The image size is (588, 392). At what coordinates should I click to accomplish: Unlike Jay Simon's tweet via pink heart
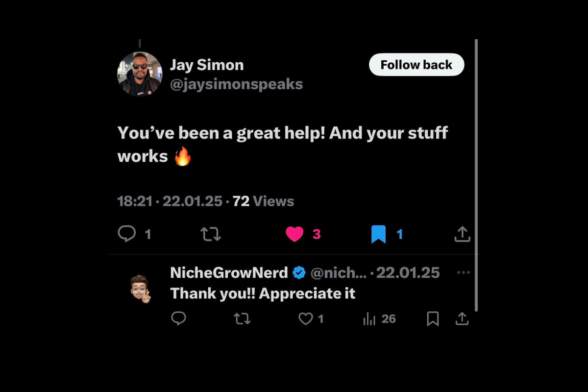[294, 234]
